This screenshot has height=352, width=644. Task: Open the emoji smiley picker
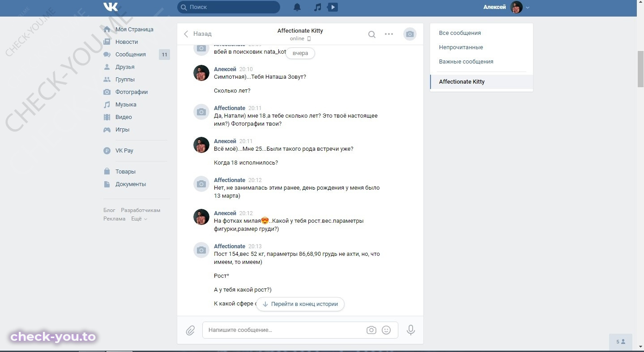click(386, 330)
